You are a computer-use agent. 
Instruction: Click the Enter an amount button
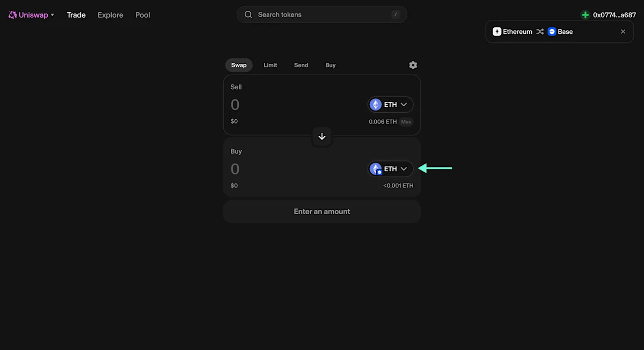click(322, 212)
